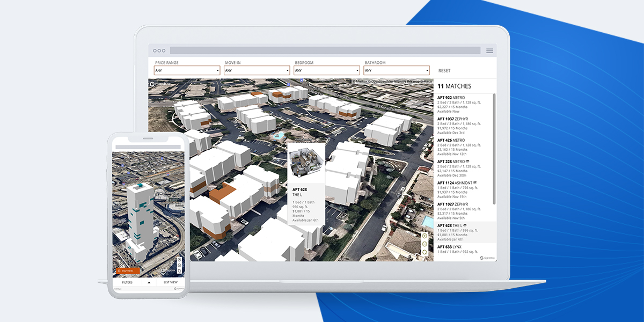The height and width of the screenshot is (322, 644).
Task: Click the zoom in map button on laptop
Action: (425, 236)
